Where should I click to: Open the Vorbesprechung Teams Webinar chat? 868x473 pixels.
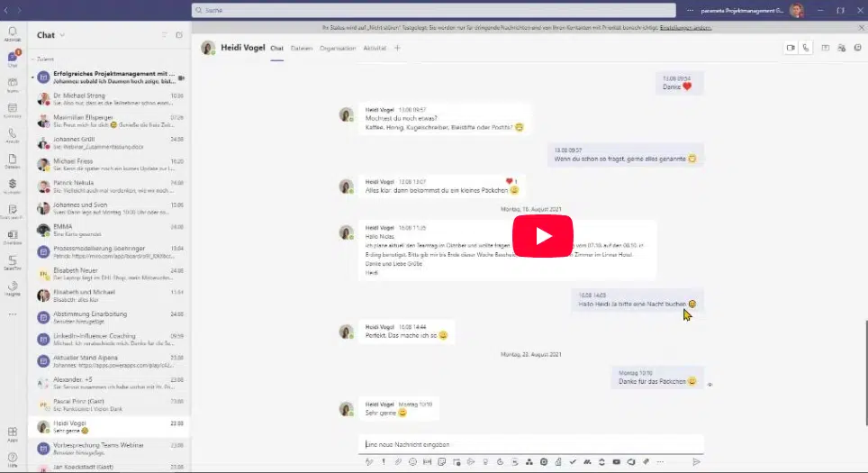click(110, 449)
